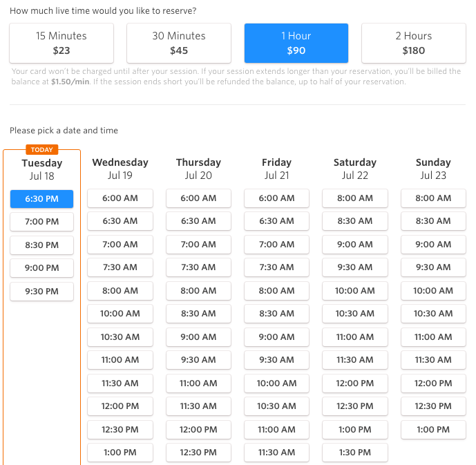Choose 7:00 PM on Tuesday Jul 18

(x=41, y=222)
